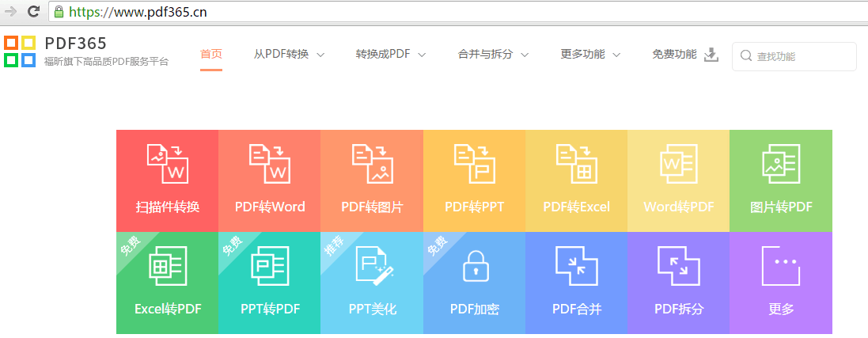Switch to the 首页 home tab

coord(211,55)
